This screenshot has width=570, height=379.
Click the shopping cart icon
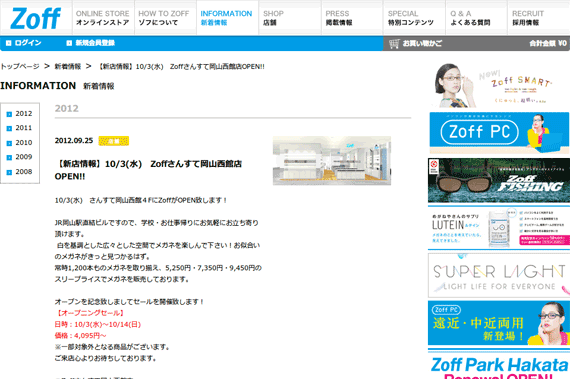tap(394, 44)
